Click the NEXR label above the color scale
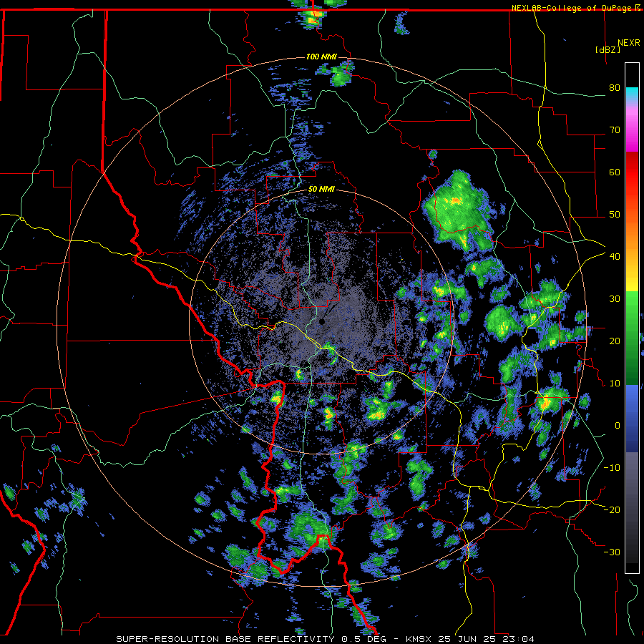Screen dimensions: 644x644 [629, 43]
